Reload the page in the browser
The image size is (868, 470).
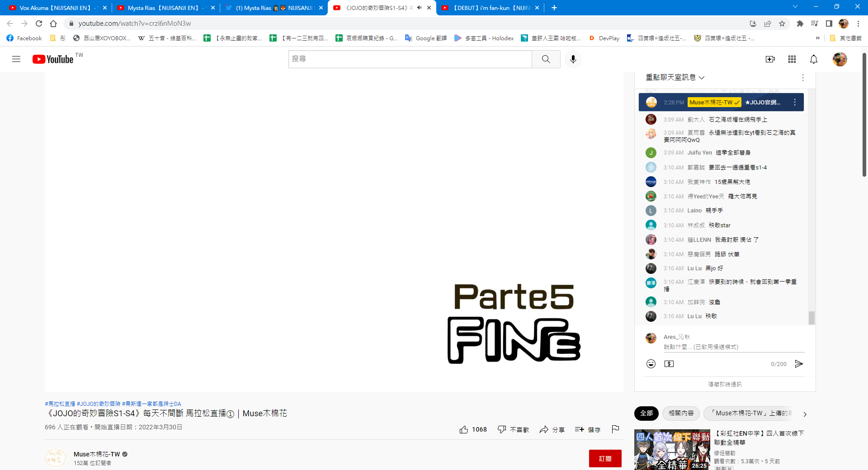(39, 23)
